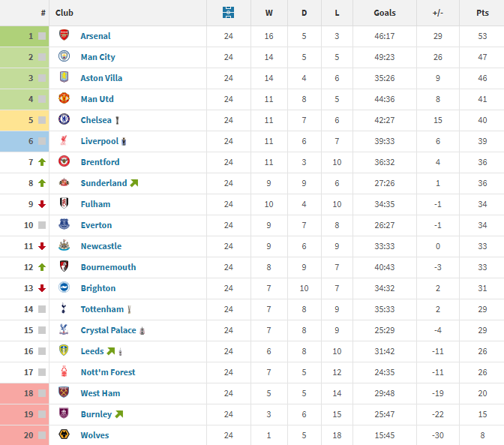
Task: Click the Wolves crest icon
Action: point(64,435)
